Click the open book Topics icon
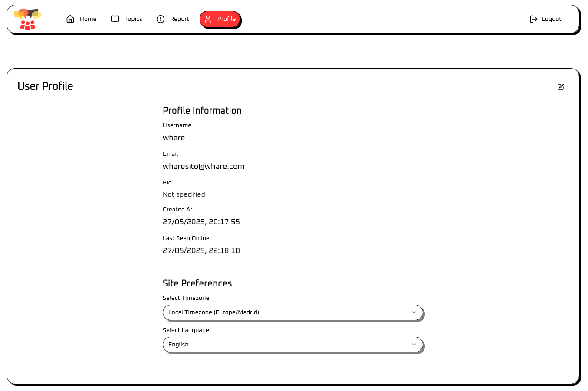 [115, 19]
